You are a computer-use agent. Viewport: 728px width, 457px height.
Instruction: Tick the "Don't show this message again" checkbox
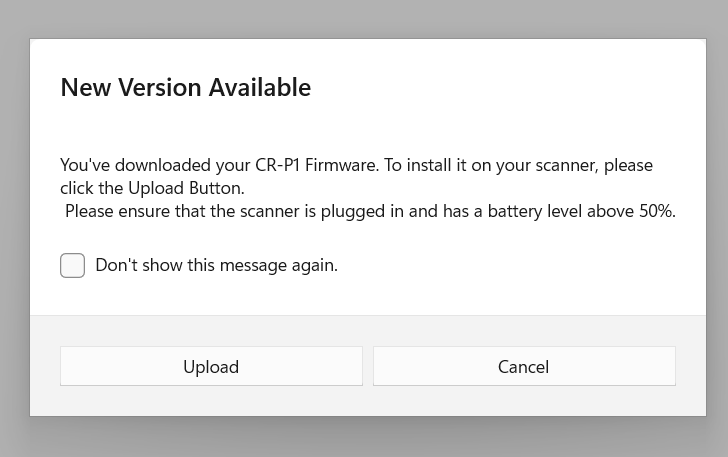pos(72,266)
